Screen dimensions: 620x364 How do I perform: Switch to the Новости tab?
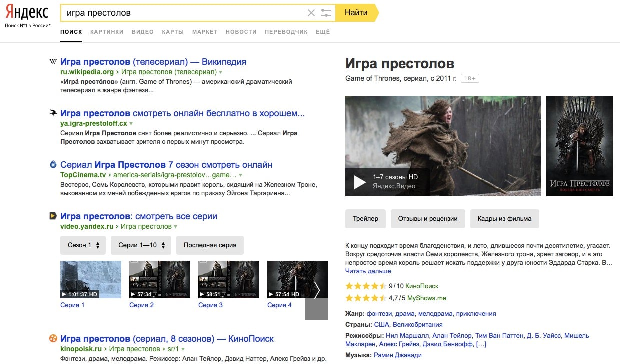pyautogui.click(x=241, y=32)
